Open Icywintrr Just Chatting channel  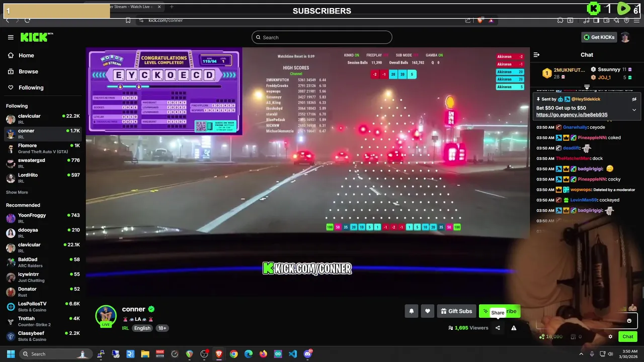tap(43, 277)
